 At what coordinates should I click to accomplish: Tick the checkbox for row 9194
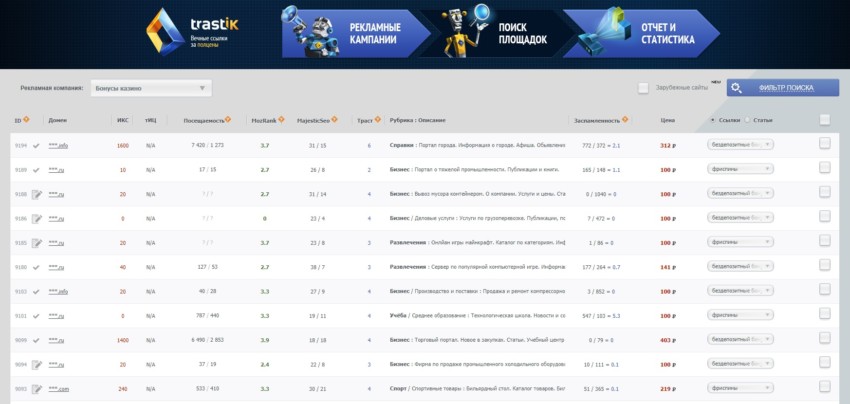point(825,143)
